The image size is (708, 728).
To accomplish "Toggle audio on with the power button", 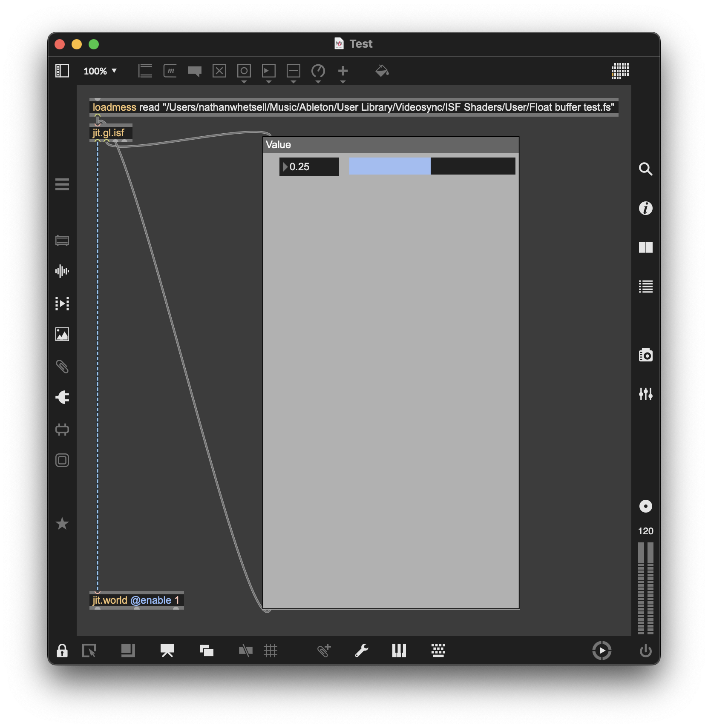I will click(645, 651).
